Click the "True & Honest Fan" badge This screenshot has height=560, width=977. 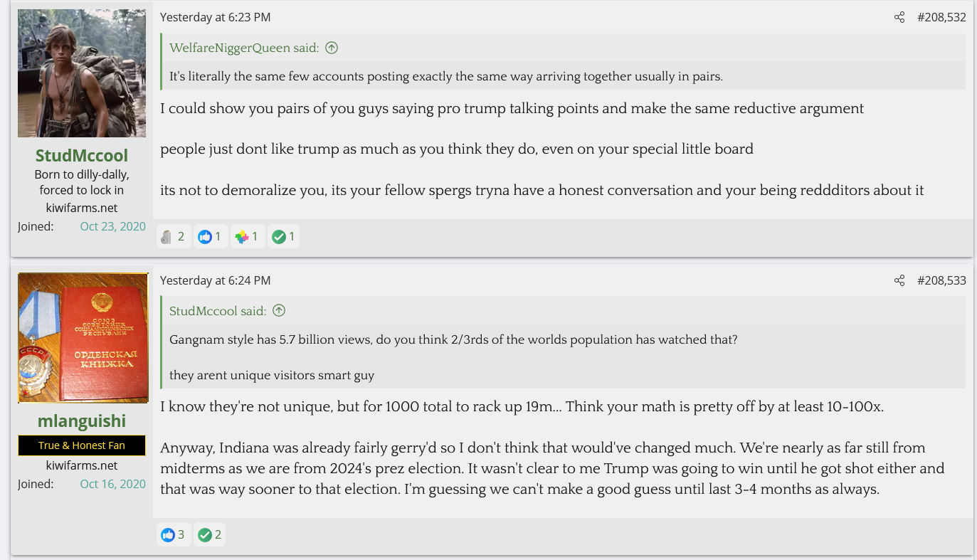click(82, 445)
